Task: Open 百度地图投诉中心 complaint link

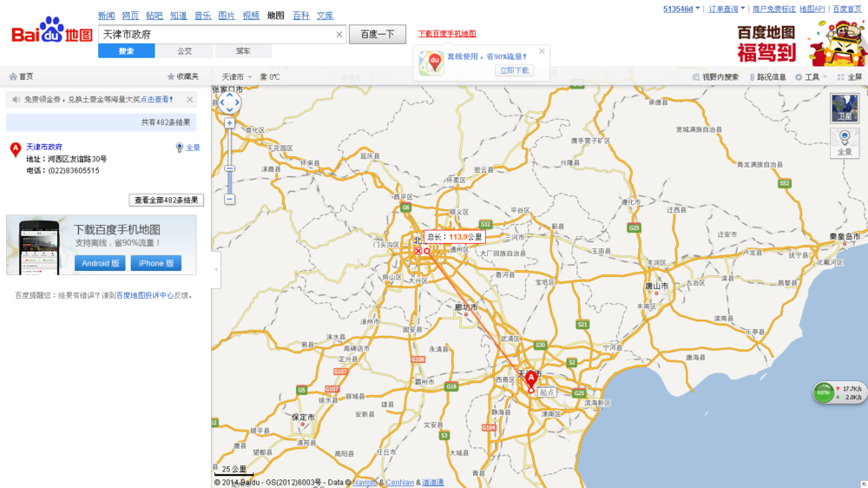Action: (144, 295)
